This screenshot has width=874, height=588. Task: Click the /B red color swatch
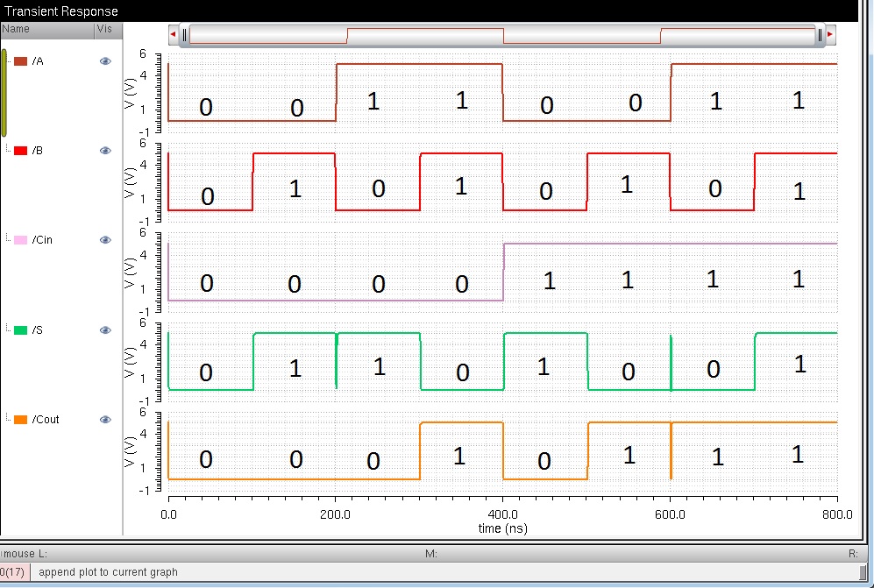click(x=21, y=151)
